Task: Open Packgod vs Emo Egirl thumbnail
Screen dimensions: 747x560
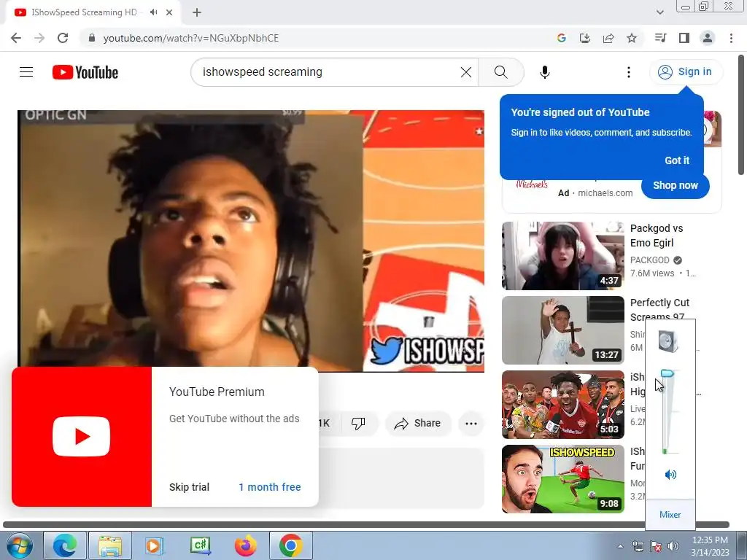Action: [562, 256]
